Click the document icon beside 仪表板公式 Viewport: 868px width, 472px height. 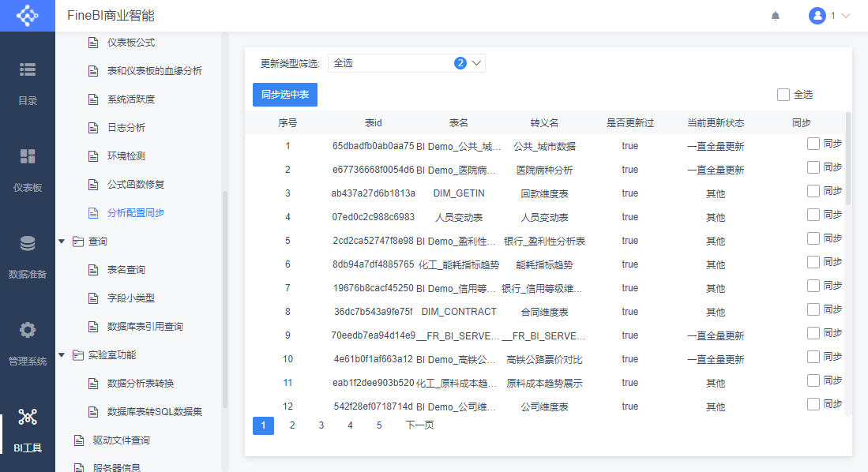[93, 43]
